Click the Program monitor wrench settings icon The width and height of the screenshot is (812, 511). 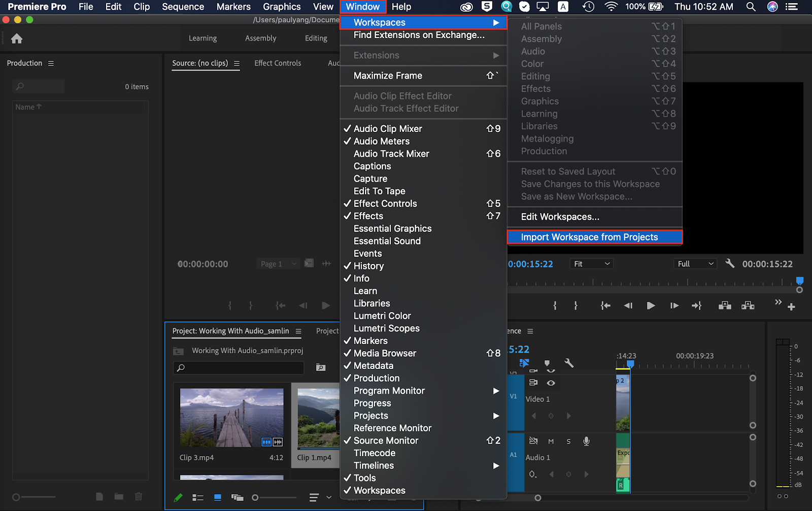(x=730, y=263)
